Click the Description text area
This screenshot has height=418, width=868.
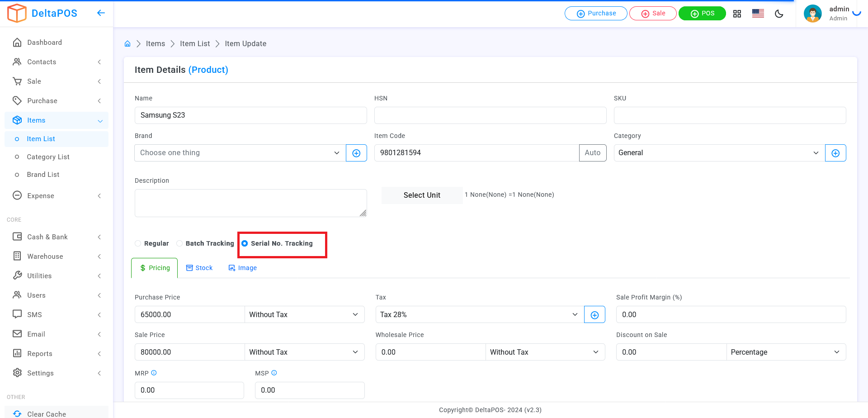click(251, 203)
